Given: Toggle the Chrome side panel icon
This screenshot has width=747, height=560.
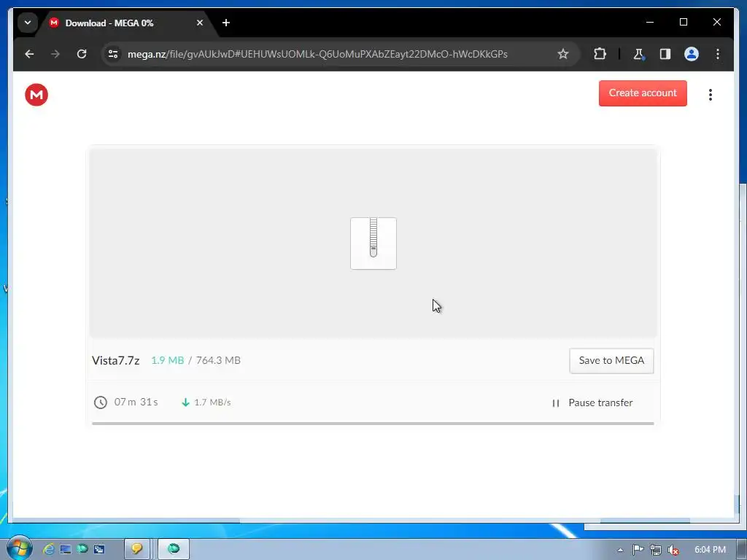Looking at the screenshot, I should click(665, 54).
